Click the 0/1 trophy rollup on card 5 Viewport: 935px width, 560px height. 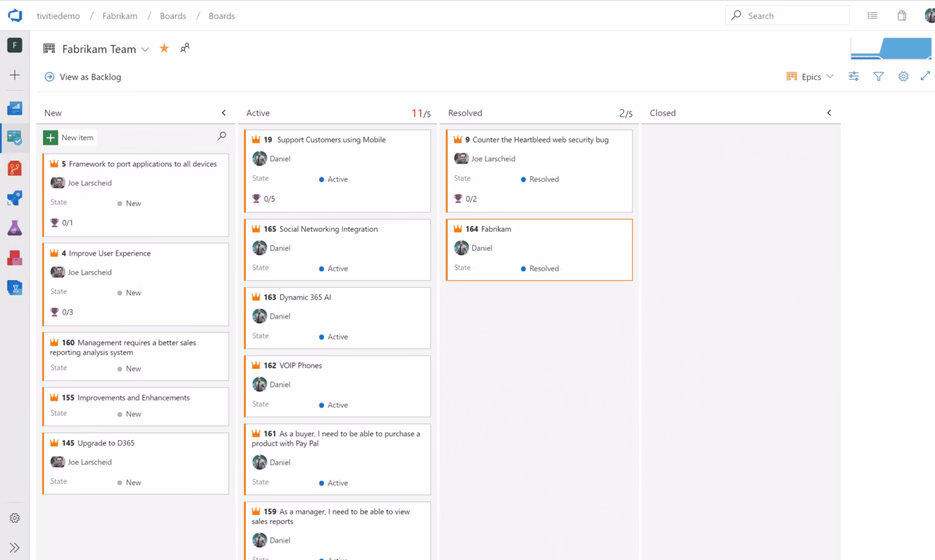point(61,223)
